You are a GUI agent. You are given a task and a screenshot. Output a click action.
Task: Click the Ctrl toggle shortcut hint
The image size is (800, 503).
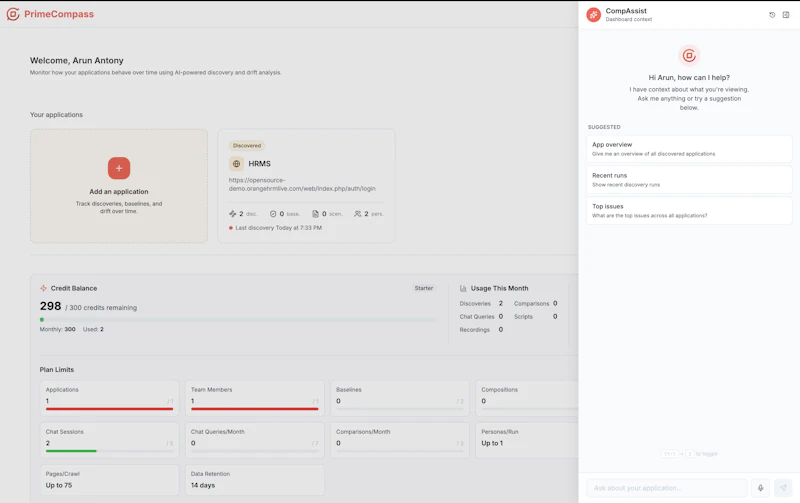(689, 454)
